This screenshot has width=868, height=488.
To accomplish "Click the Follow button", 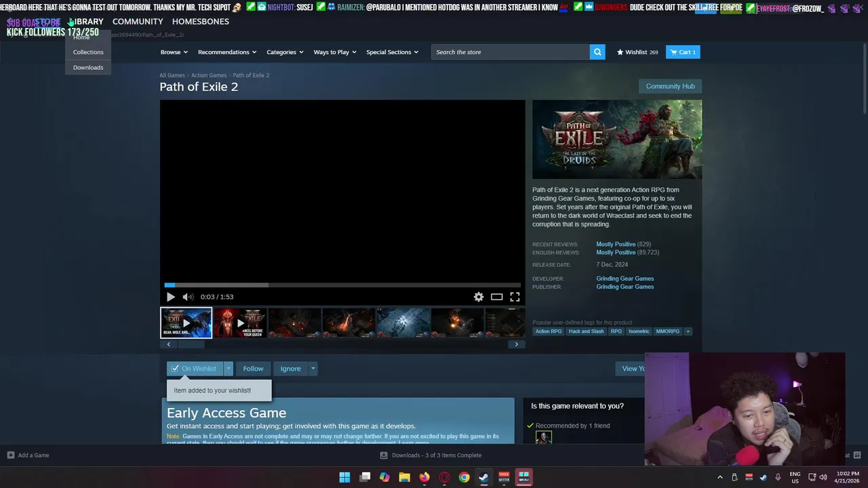I will [x=253, y=369].
